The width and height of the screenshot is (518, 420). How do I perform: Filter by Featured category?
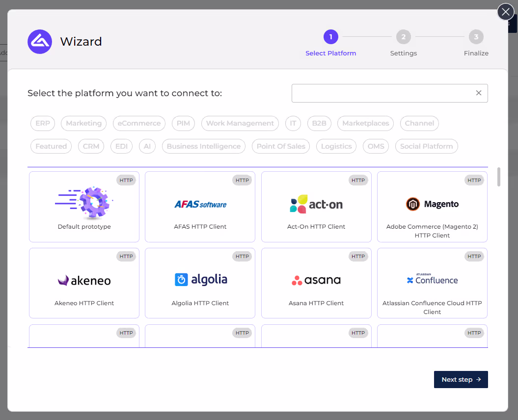(x=51, y=146)
